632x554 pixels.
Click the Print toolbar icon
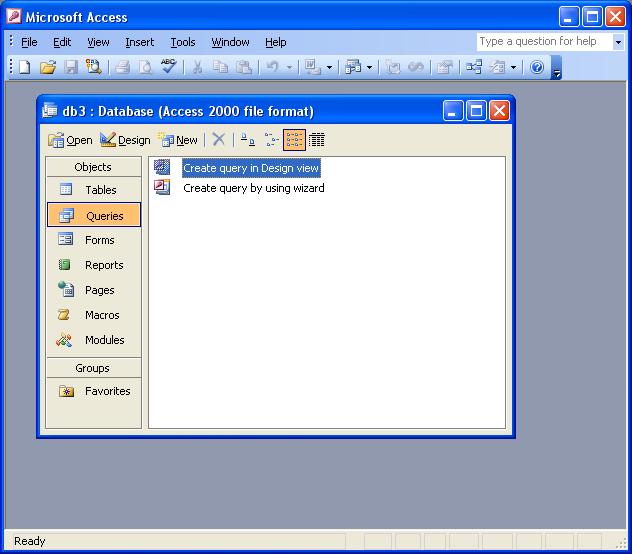click(123, 67)
